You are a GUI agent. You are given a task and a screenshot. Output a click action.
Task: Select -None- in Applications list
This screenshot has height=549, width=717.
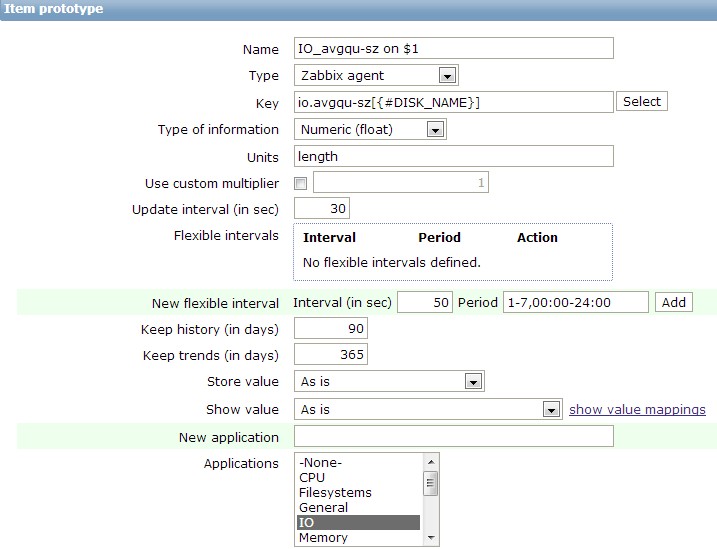358,463
